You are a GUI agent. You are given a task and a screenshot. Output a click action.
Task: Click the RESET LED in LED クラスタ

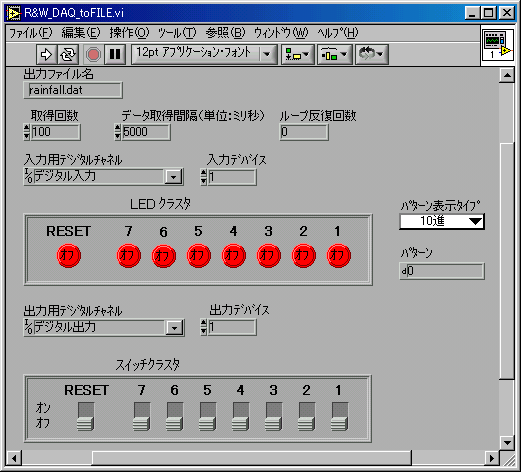click(68, 256)
